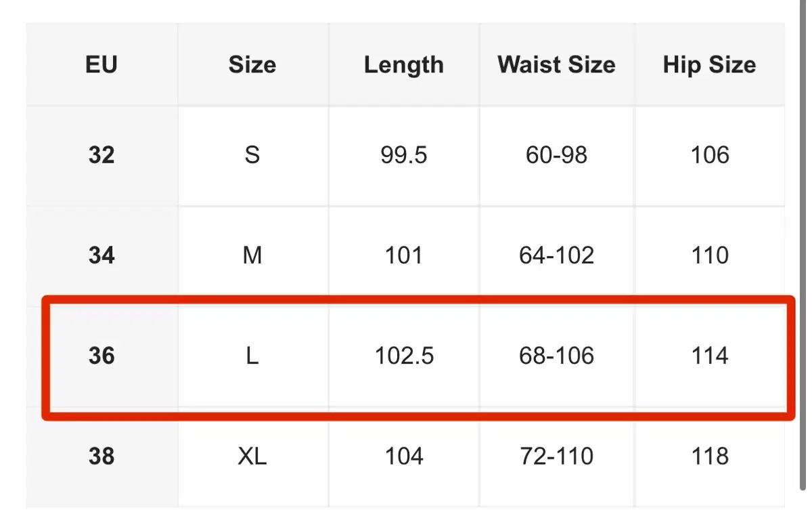Select the XL size cell
The image size is (812, 531).
252,456
